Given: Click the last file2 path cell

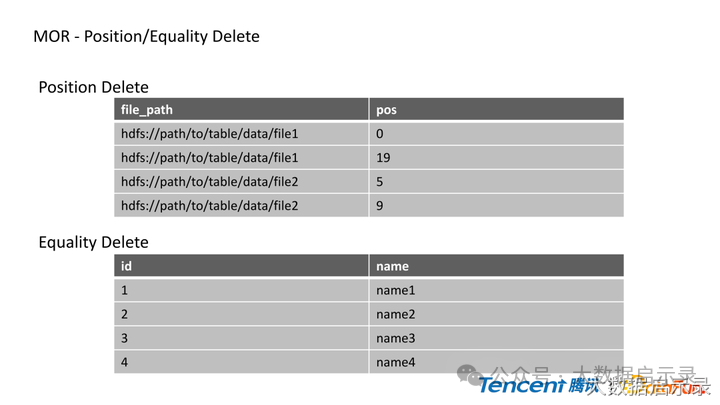Looking at the screenshot, I should click(241, 205).
